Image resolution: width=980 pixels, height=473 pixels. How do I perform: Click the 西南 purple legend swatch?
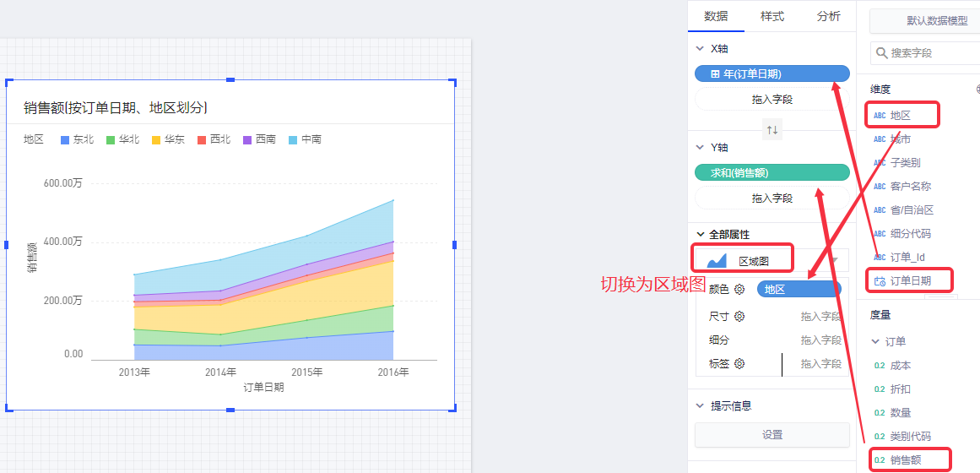pyautogui.click(x=248, y=139)
